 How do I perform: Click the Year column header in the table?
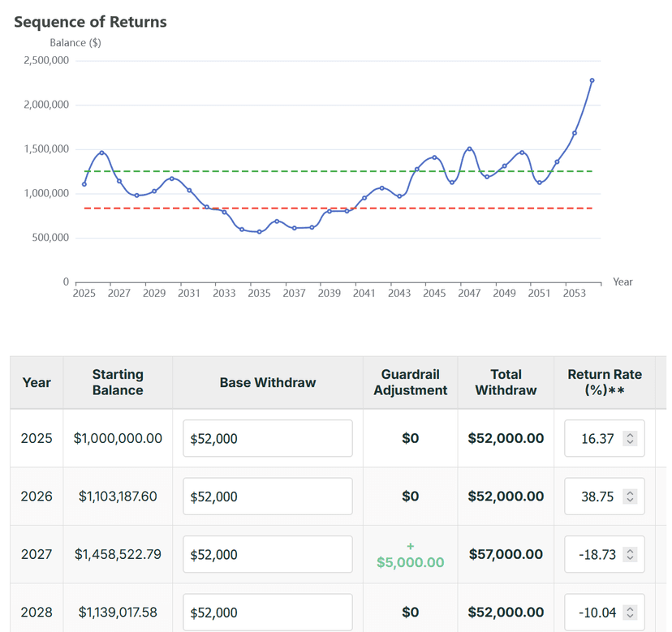click(x=37, y=382)
